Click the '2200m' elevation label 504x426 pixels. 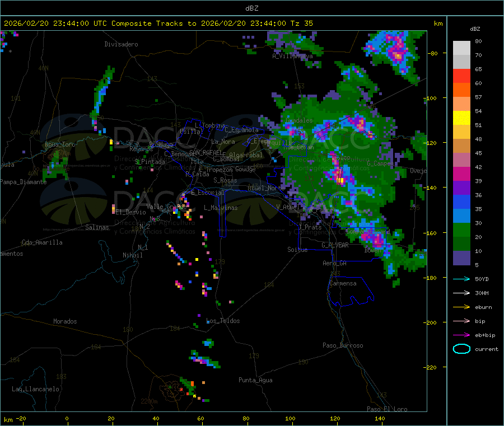pos(149,401)
